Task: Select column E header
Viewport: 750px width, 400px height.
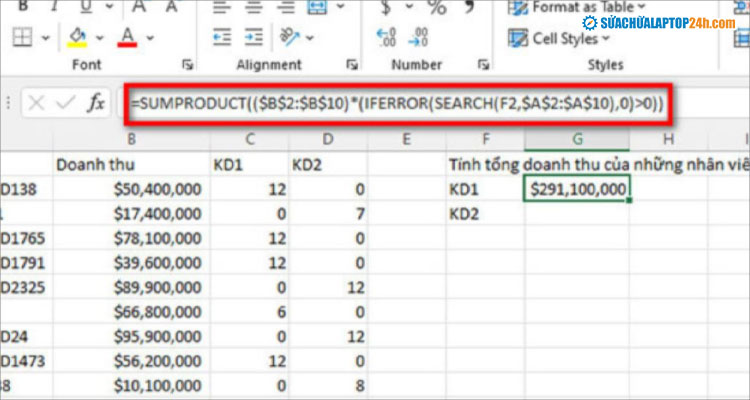Action: tap(406, 139)
